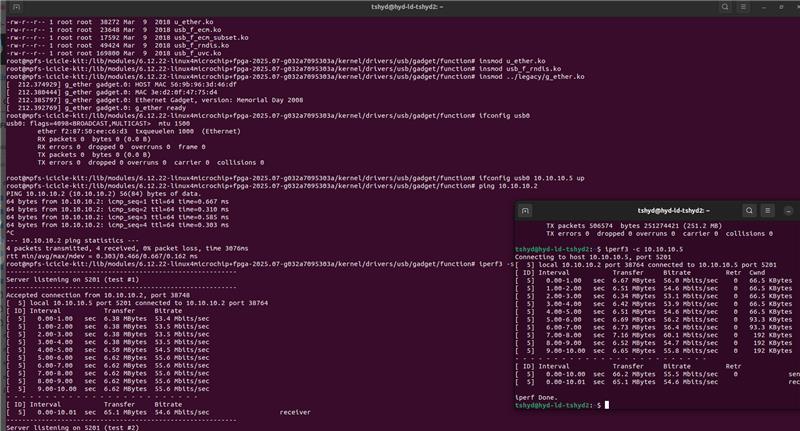Viewport: 800px width, 431px height.
Task: Click the 'iperf3 -c 10.10.10.5' command
Action: coord(644,249)
